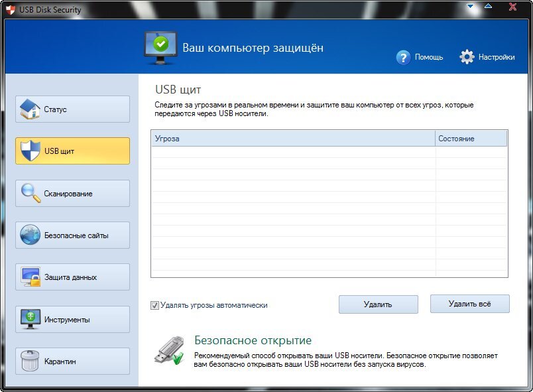This screenshot has height=392, width=533.
Task: Go to Безопасные сайты section
Action: [x=72, y=235]
